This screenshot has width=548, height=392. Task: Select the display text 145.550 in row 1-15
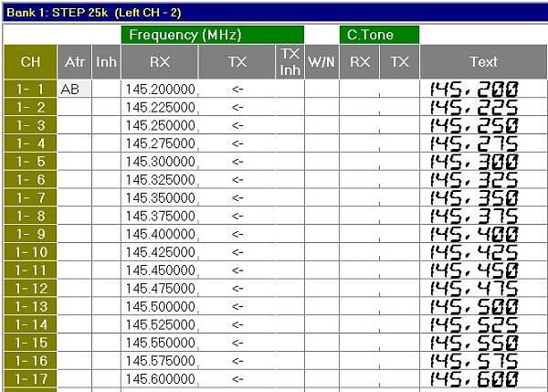coord(474,343)
